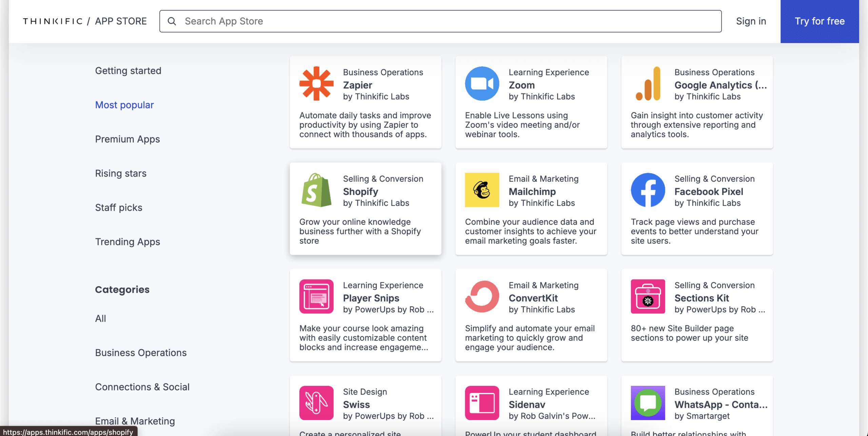Click the Zoom blue camera logo
868x436 pixels.
click(x=482, y=84)
